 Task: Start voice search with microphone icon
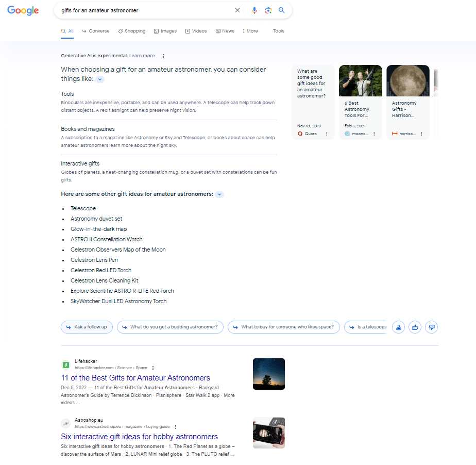point(254,10)
